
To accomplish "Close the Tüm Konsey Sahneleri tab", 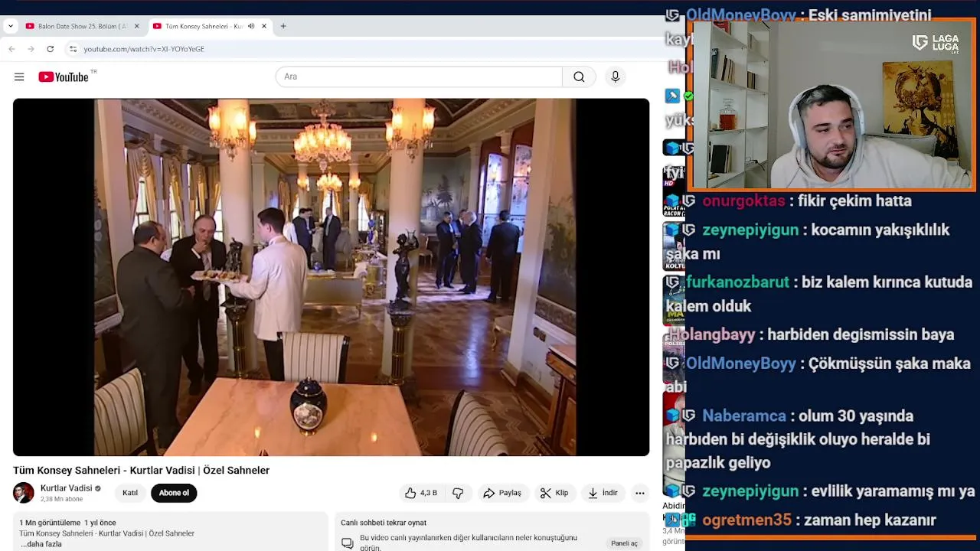I will [x=264, y=26].
